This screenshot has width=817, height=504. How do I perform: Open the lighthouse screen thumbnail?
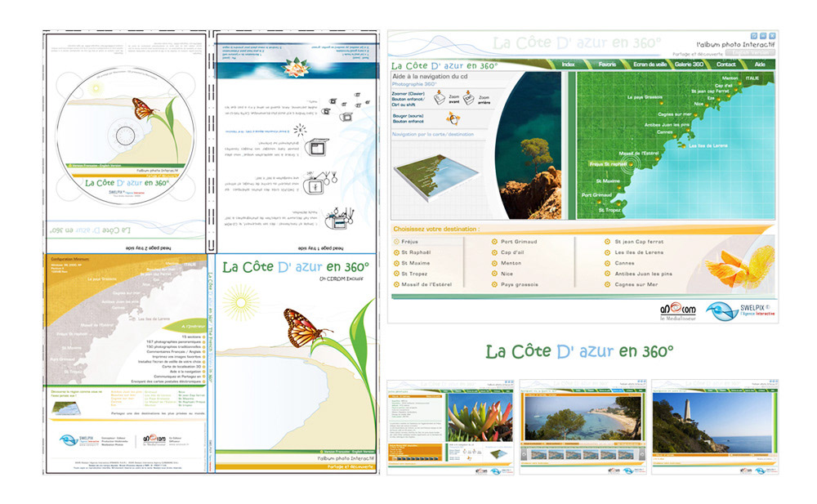point(715,427)
